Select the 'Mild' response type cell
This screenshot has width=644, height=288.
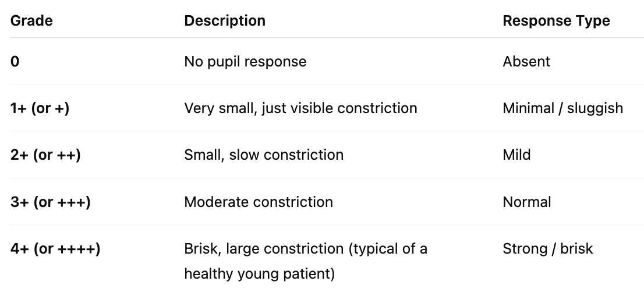pyautogui.click(x=517, y=154)
